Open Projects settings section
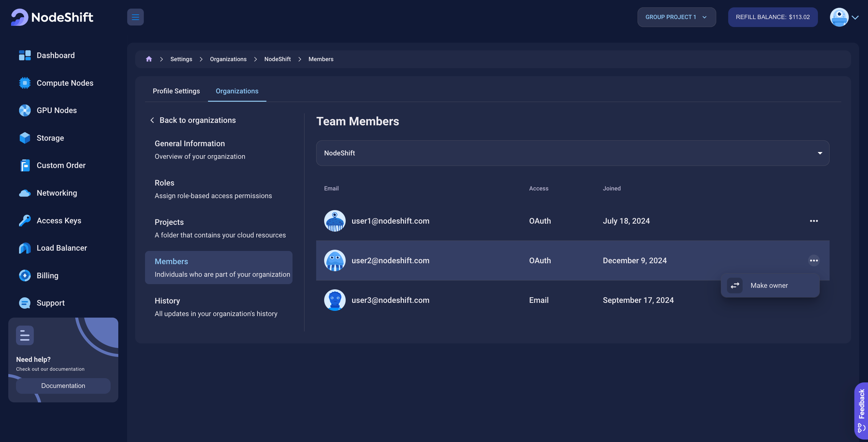This screenshot has width=868, height=442. click(x=218, y=229)
